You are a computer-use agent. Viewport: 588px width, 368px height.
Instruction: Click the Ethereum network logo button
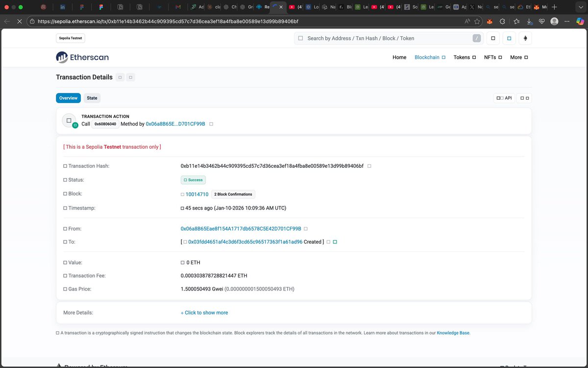click(x=525, y=38)
